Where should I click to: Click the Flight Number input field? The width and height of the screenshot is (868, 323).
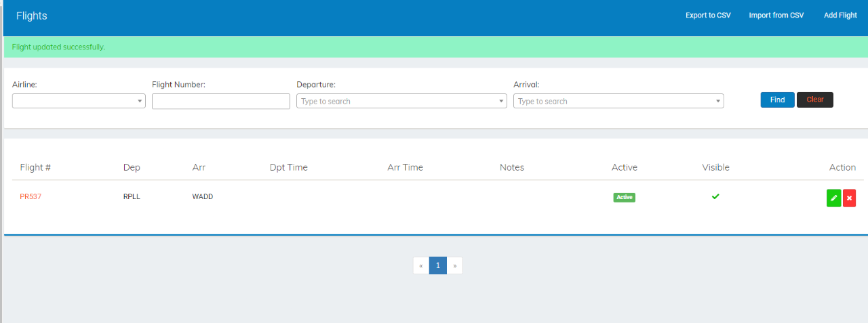click(221, 101)
